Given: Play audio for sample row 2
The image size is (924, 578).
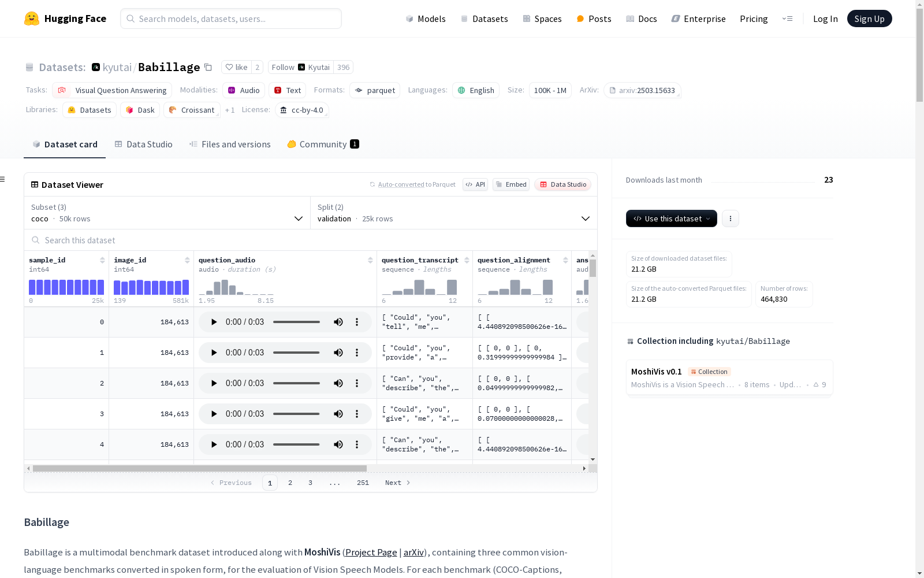Looking at the screenshot, I should [x=214, y=383].
